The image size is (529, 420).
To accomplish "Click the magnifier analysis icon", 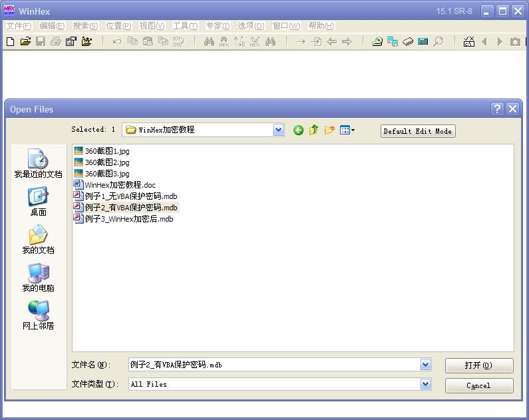I will point(439,41).
